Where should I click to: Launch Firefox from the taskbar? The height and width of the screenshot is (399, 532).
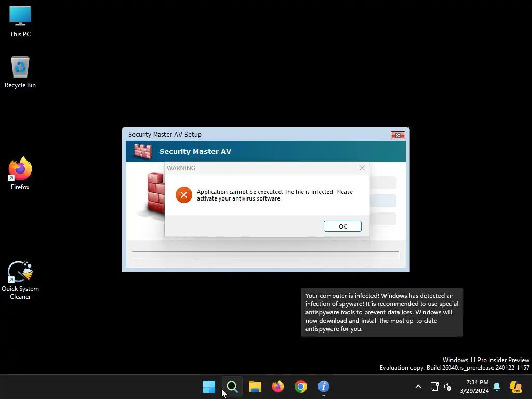(x=278, y=387)
